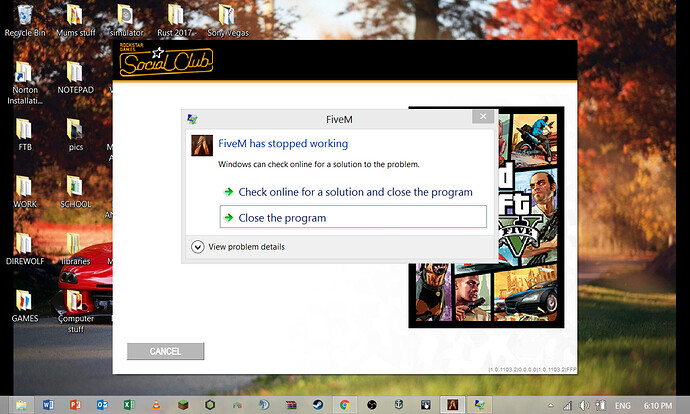Open the volume speaker tray icon
Screen dimensions: 690x414
pyautogui.click(x=584, y=406)
